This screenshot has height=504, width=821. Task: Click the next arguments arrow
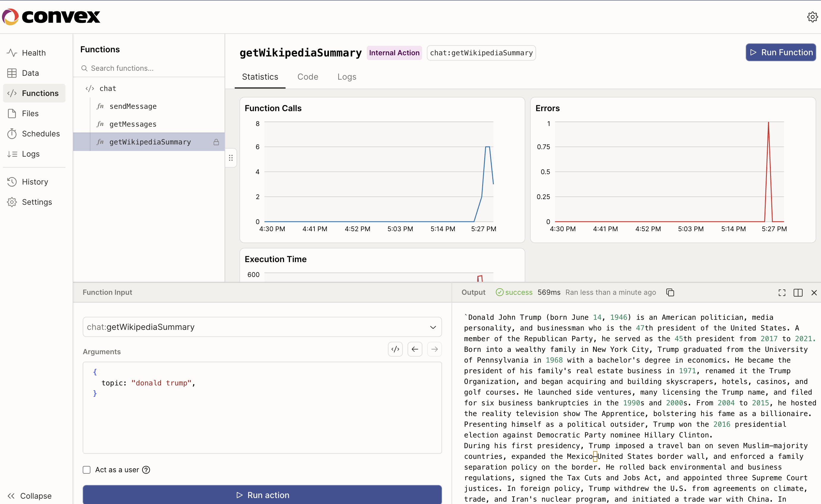tap(434, 349)
